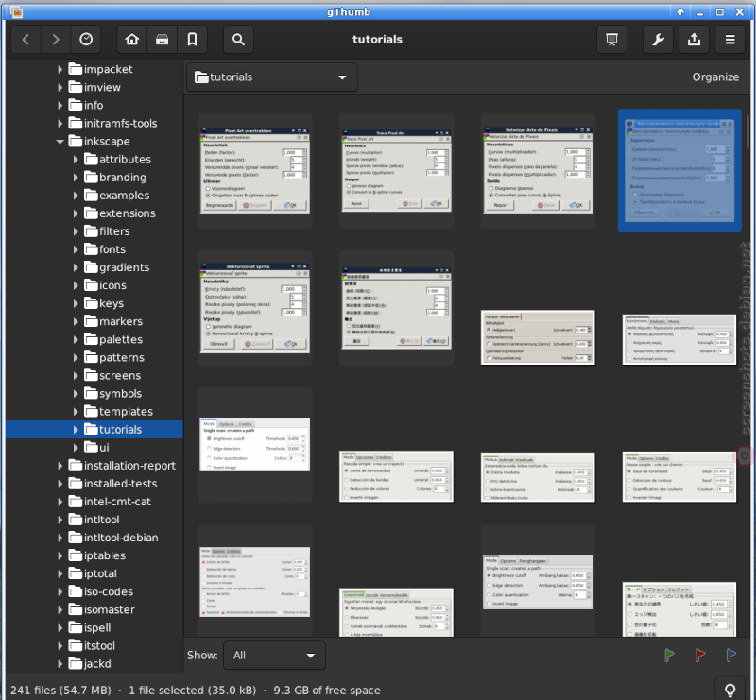Expand the tutorials folder arrow
Image resolution: width=756 pixels, height=700 pixels.
[x=76, y=430]
